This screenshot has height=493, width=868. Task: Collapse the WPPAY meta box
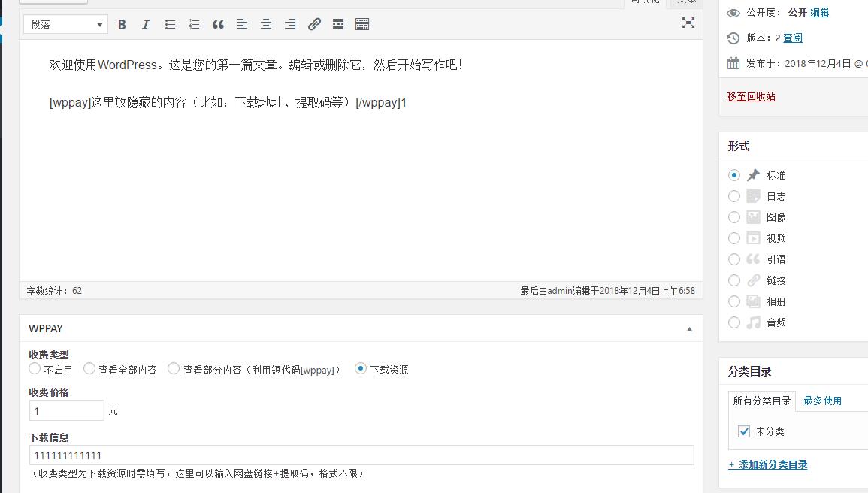click(x=689, y=329)
